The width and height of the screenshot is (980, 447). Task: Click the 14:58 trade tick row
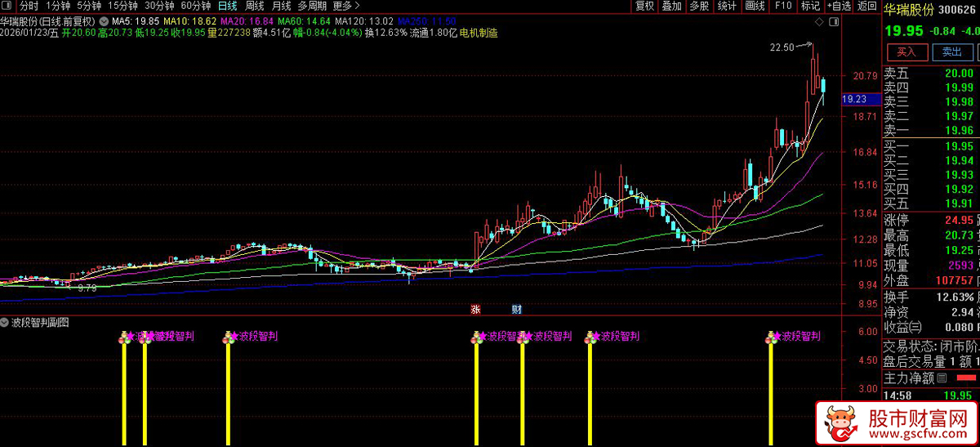tap(931, 395)
